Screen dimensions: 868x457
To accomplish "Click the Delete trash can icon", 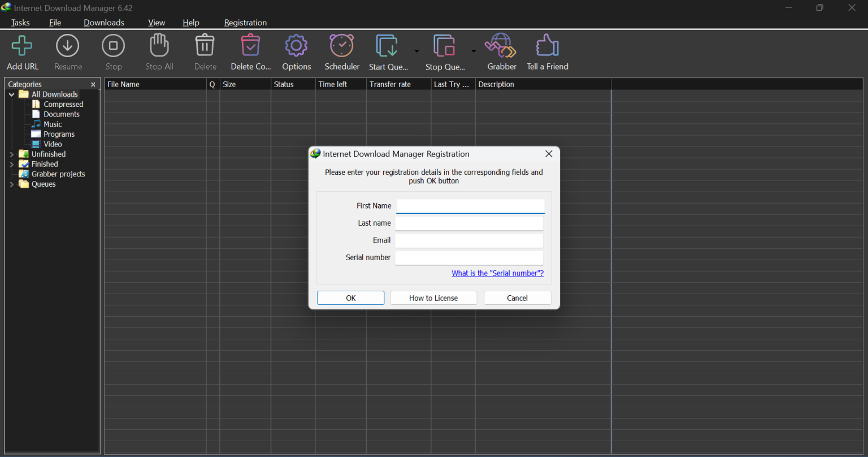I will [205, 45].
